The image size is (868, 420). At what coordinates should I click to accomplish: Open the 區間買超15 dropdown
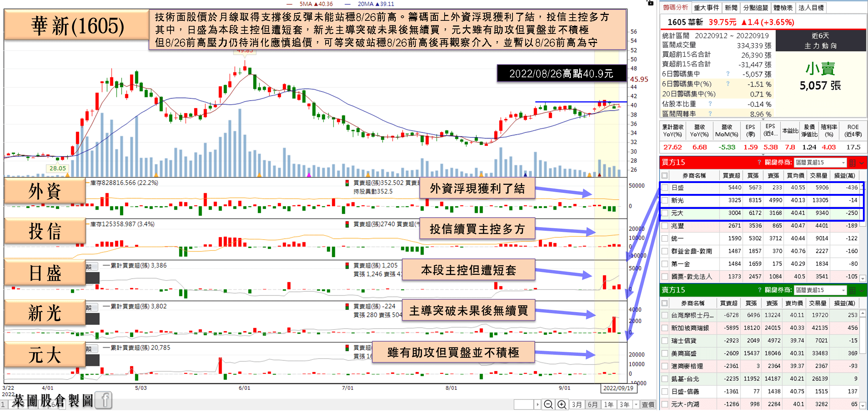[x=820, y=163]
